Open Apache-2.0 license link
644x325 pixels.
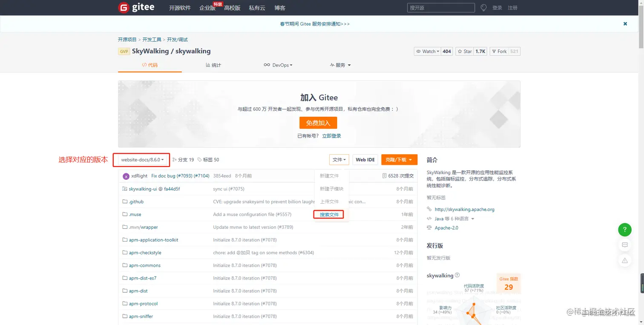point(446,228)
